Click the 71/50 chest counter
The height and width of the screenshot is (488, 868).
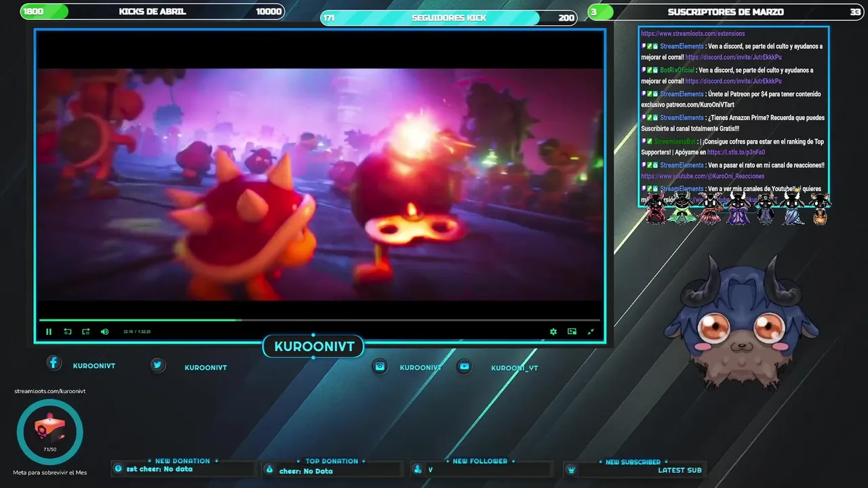pos(50,449)
